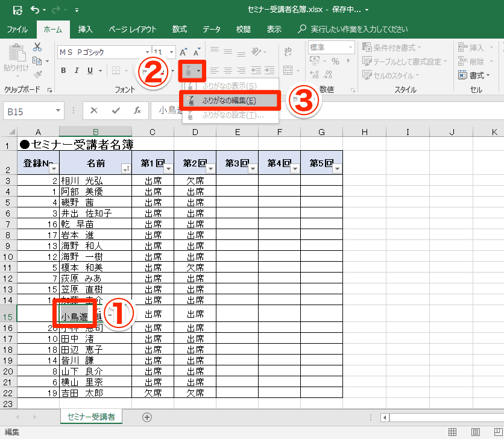Expand the 第1回 column filter dropdown

(168, 169)
